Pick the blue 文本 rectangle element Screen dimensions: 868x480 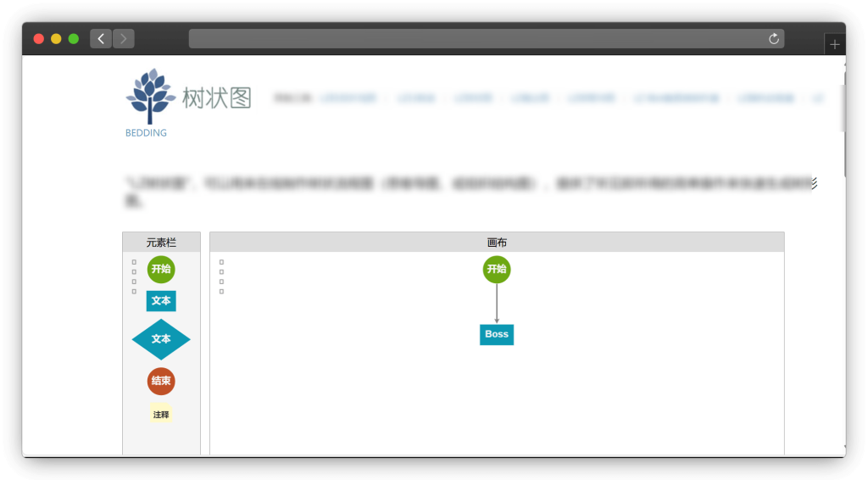(x=161, y=300)
